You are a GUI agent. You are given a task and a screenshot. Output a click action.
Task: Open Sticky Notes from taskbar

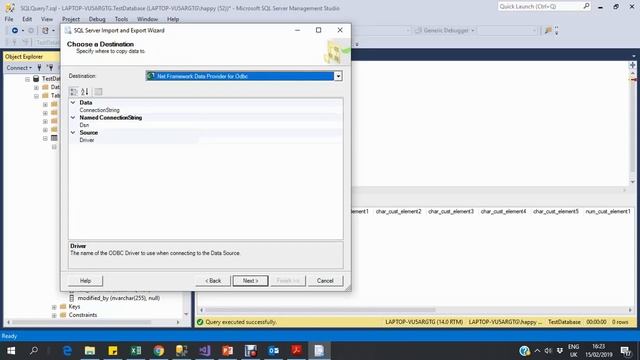(113, 351)
